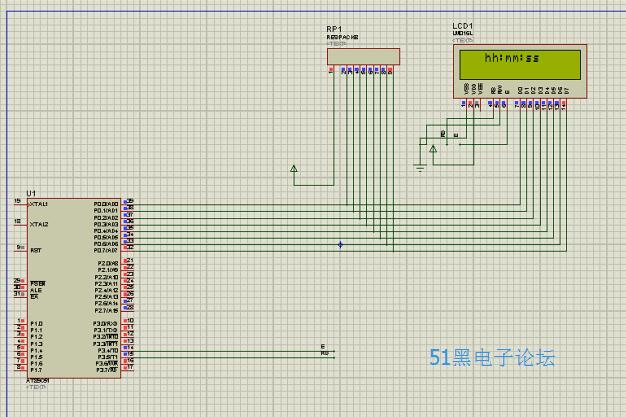Viewport: 626px width, 417px height.
Task: Select the P3.5/T1 pin label
Action: coord(108,357)
